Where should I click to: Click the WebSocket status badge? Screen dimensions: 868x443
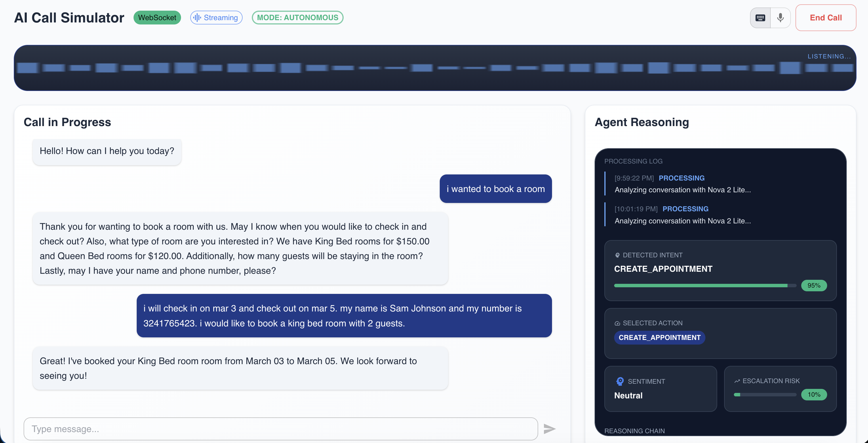pos(157,18)
